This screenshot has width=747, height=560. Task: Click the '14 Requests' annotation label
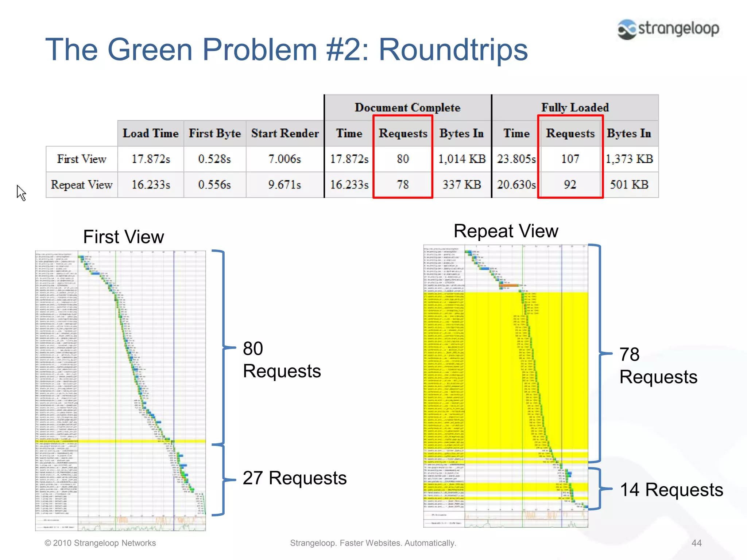(671, 490)
